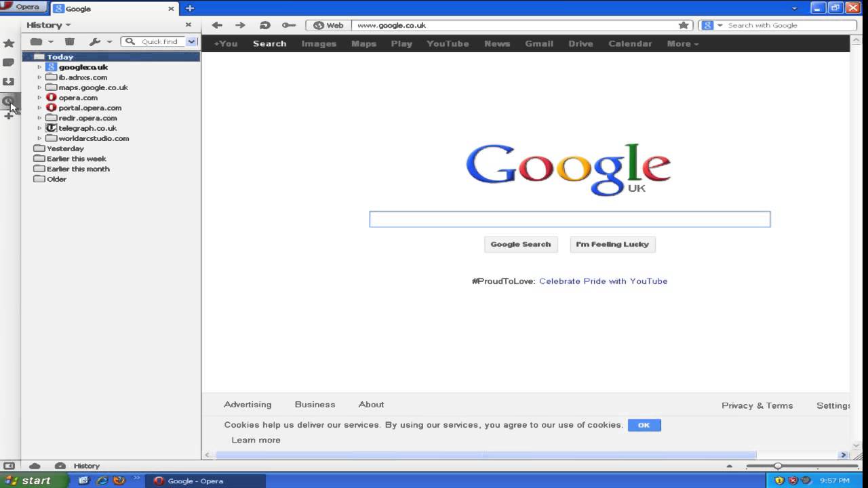Open the Downloads panel icon in sidebar
The height and width of the screenshot is (488, 868).
pos(9,81)
